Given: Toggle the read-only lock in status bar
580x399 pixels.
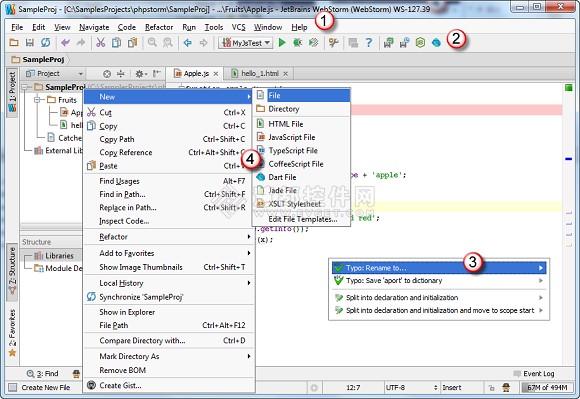Looking at the screenshot, I should tap(491, 388).
